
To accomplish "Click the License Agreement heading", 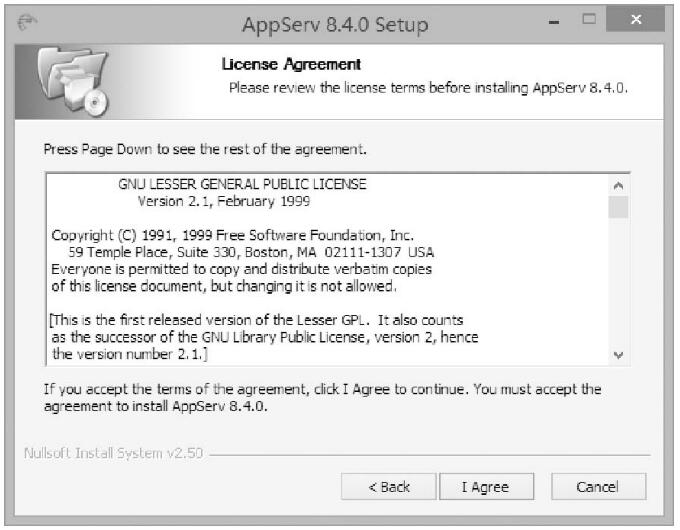I will 290,65.
